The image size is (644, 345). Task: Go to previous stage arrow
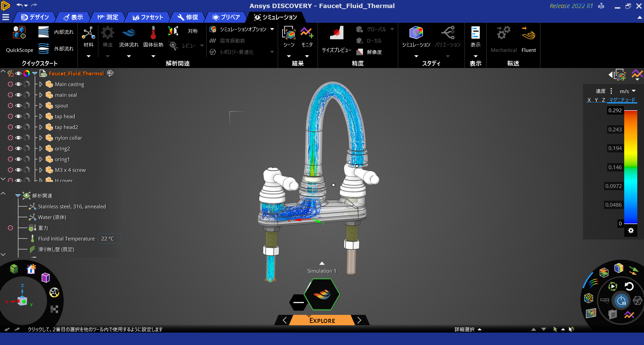click(284, 320)
